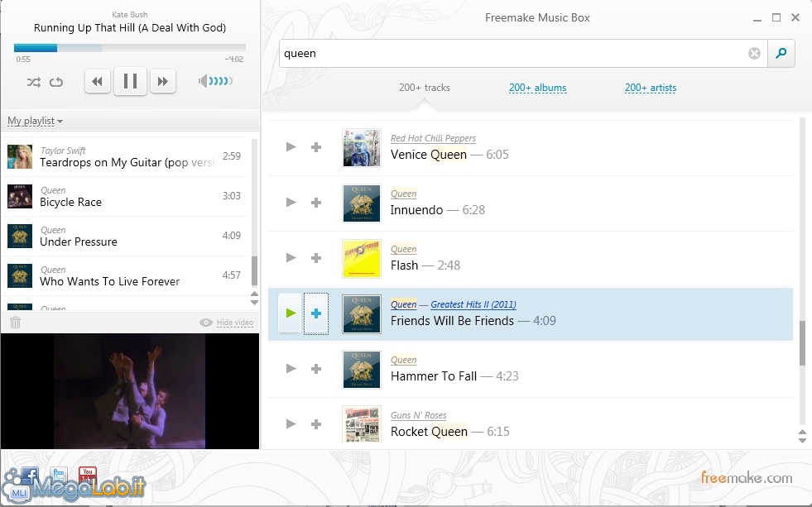The image size is (812, 507).
Task: Visit the freemake.com link
Action: 747,477
